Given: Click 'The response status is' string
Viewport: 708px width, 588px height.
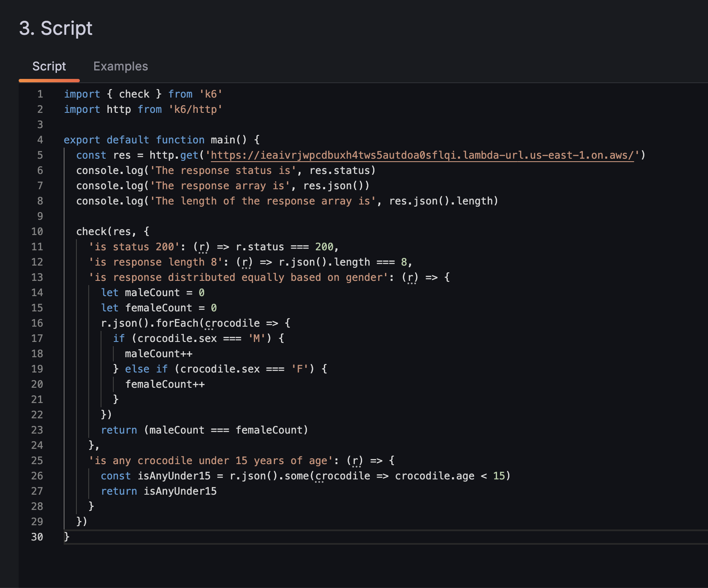Looking at the screenshot, I should click(223, 171).
